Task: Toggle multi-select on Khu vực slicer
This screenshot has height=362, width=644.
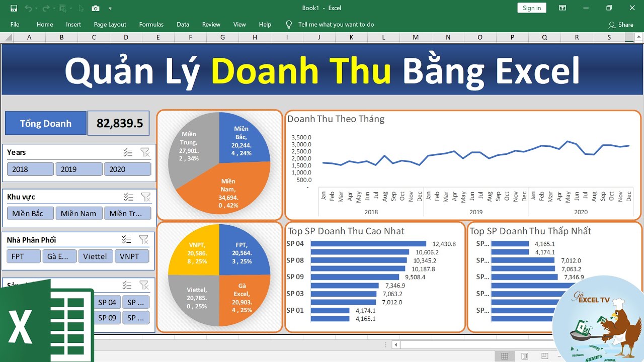Action: tap(129, 197)
